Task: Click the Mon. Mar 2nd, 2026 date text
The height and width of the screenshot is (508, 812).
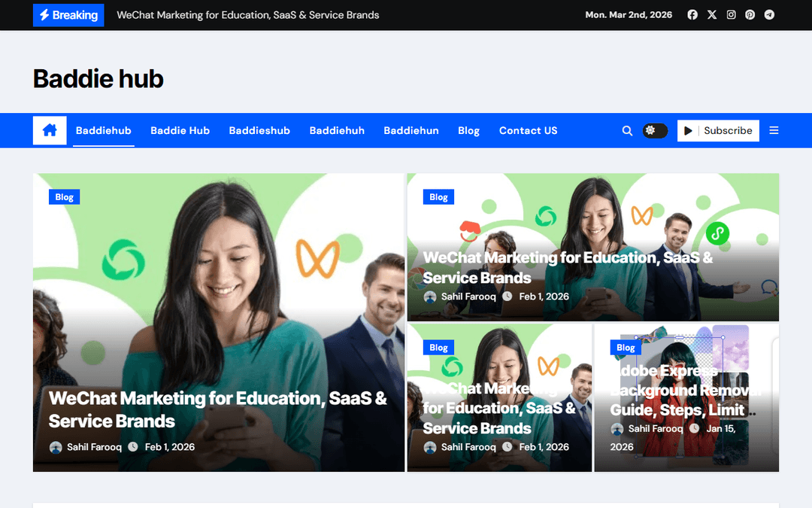Action: 629,15
